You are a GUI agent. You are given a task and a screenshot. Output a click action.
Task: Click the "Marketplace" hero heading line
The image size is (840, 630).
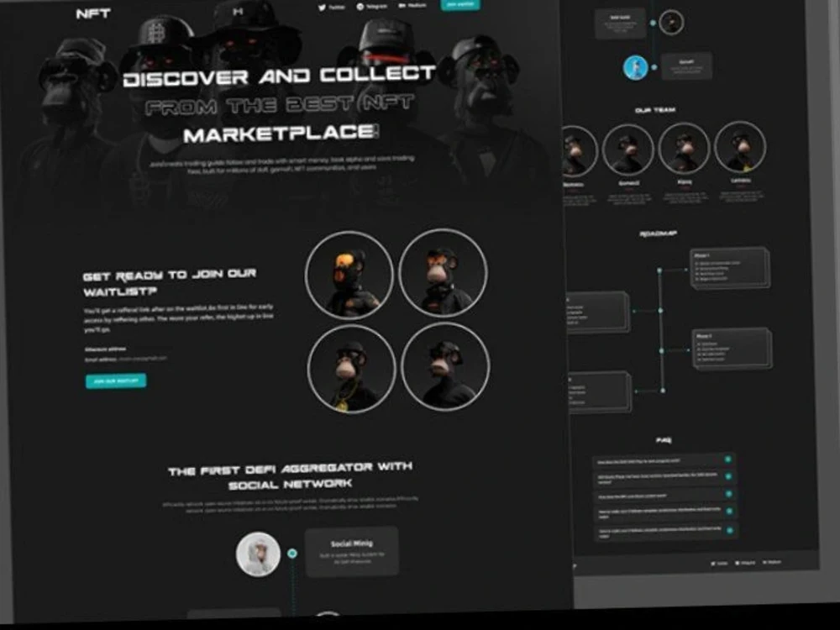pos(281,134)
